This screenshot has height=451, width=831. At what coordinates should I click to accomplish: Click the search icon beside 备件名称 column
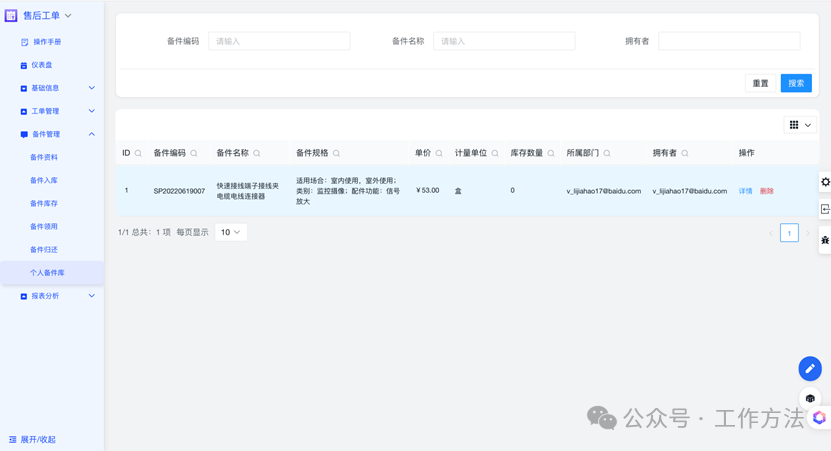coord(257,154)
